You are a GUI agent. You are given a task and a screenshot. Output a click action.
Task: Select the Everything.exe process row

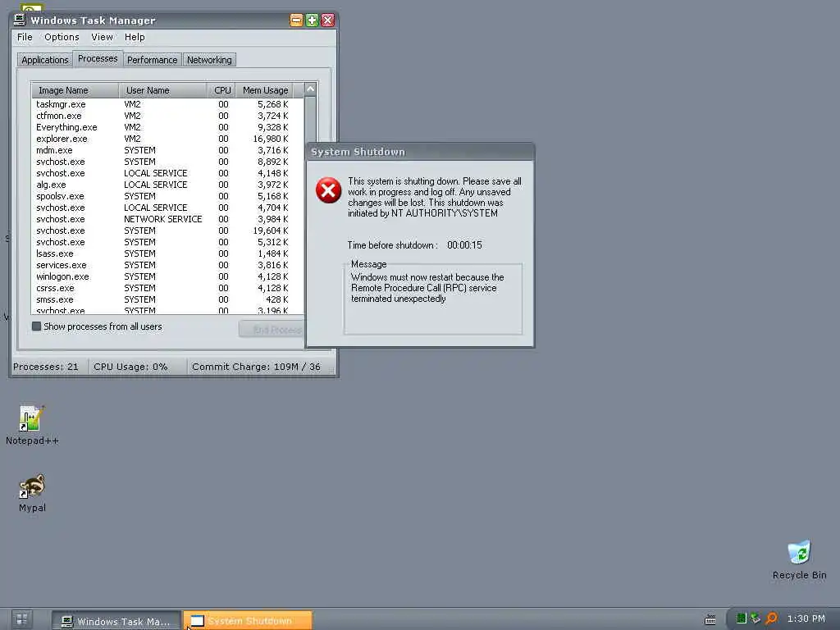pos(167,127)
